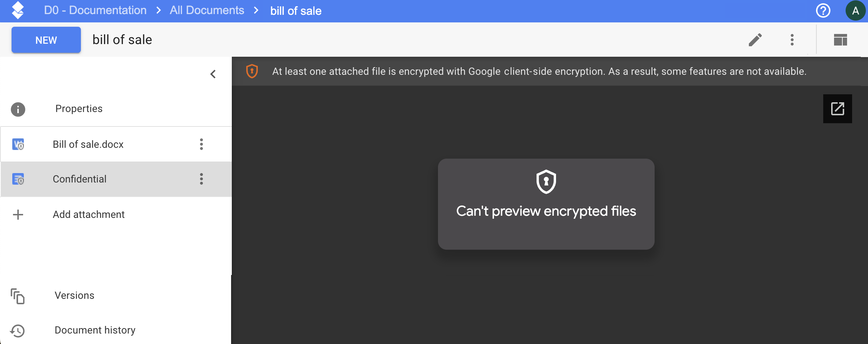Open the Versions section
868x344 pixels.
(74, 296)
